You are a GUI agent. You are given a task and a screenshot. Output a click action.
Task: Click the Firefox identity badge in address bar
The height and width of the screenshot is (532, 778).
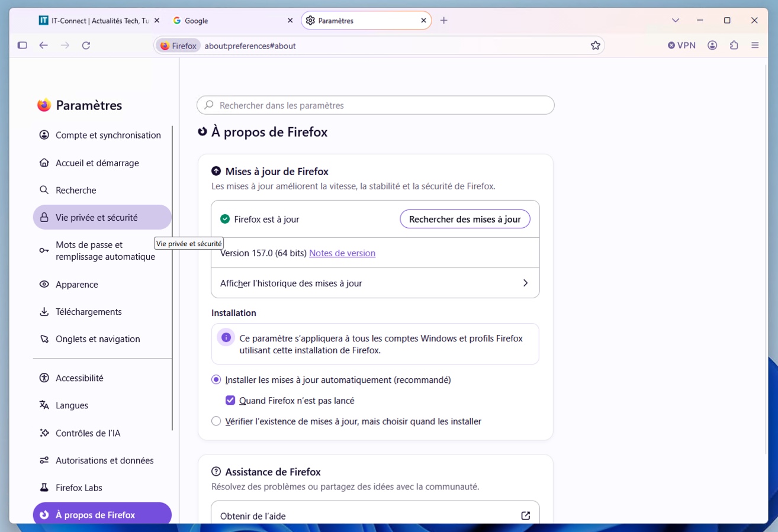(x=178, y=46)
